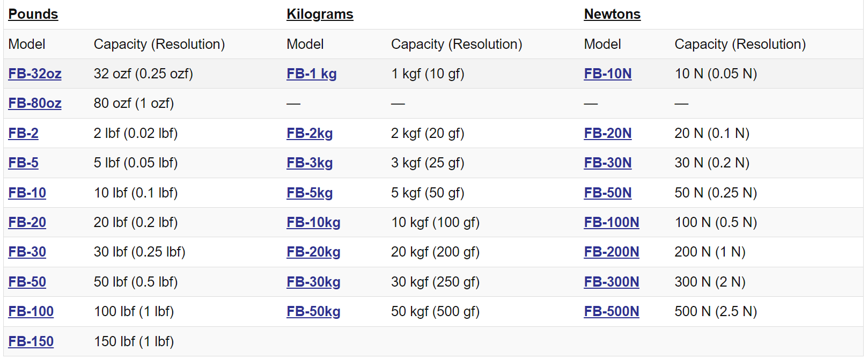Click the FB-30N model link
The image size is (868, 358).
point(608,163)
